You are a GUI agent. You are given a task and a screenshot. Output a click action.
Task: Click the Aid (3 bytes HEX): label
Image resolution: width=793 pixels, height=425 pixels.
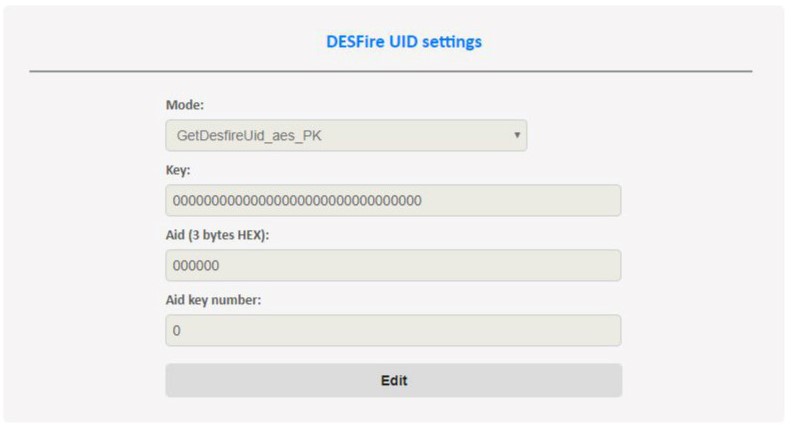[x=217, y=235]
